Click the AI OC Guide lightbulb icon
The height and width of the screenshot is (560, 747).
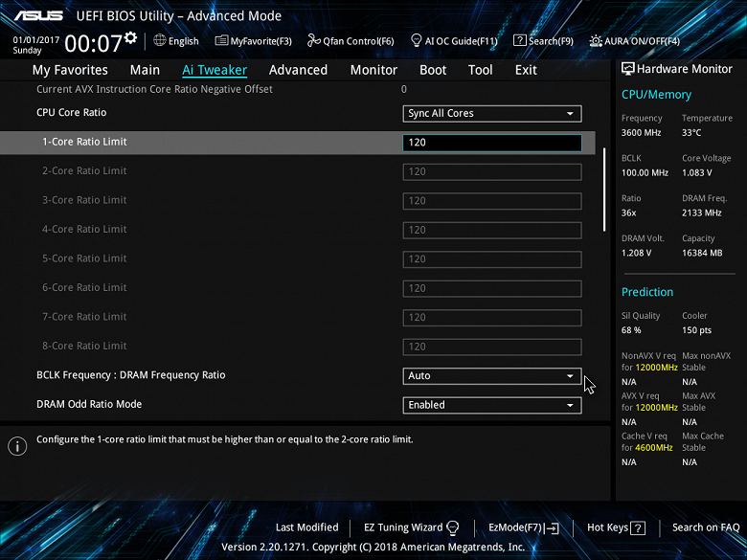pyautogui.click(x=416, y=40)
